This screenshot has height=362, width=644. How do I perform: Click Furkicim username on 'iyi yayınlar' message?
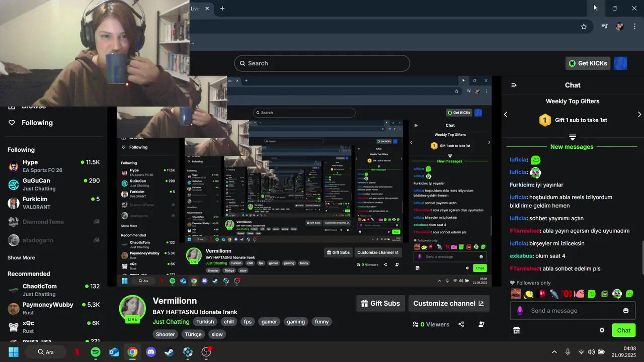click(522, 185)
